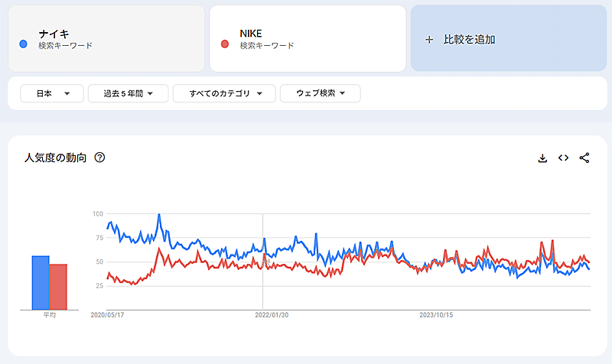The image size is (612, 364).
Task: Click the blue dot beside ナイキ
Action: (23, 44)
